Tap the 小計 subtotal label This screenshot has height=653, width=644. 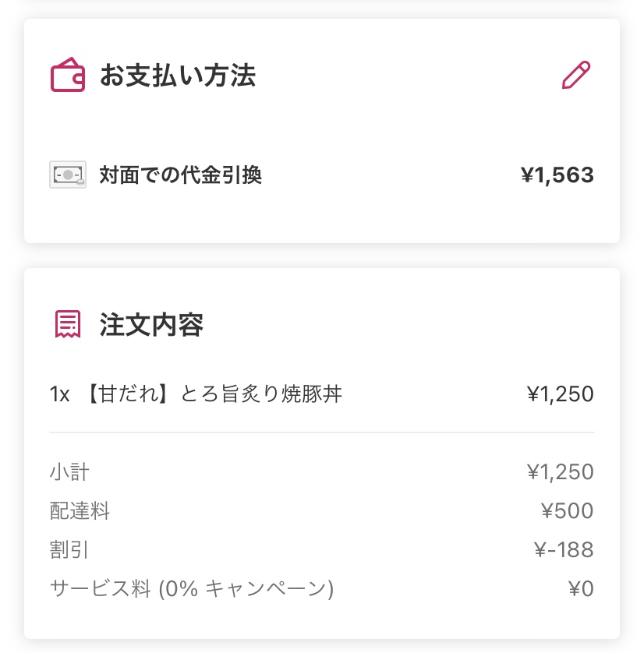point(69,472)
